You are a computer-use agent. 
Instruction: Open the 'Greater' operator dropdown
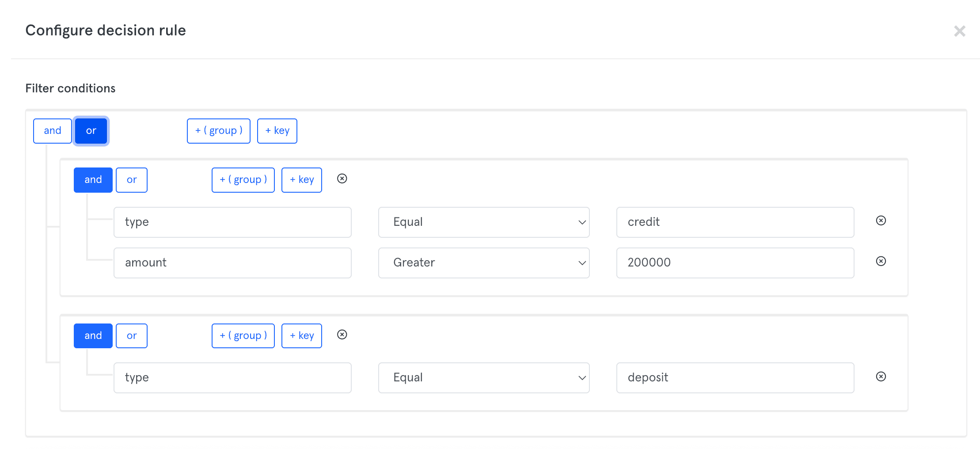[484, 263]
